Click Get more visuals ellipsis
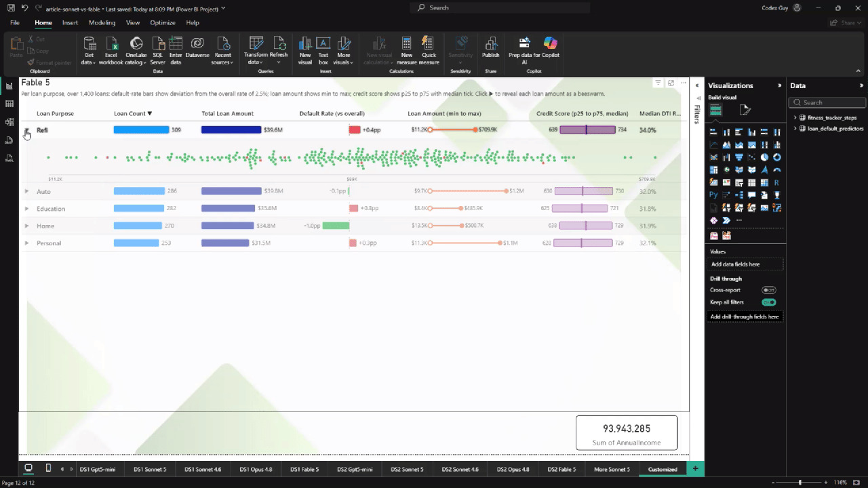This screenshot has width=868, height=488. pos(739,220)
